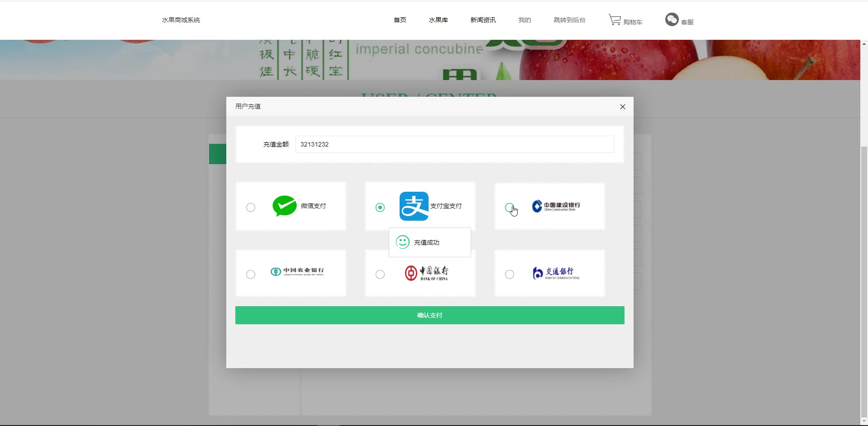Viewport: 868px width, 426px height.
Task: Click the Alipay logo
Action: [414, 206]
